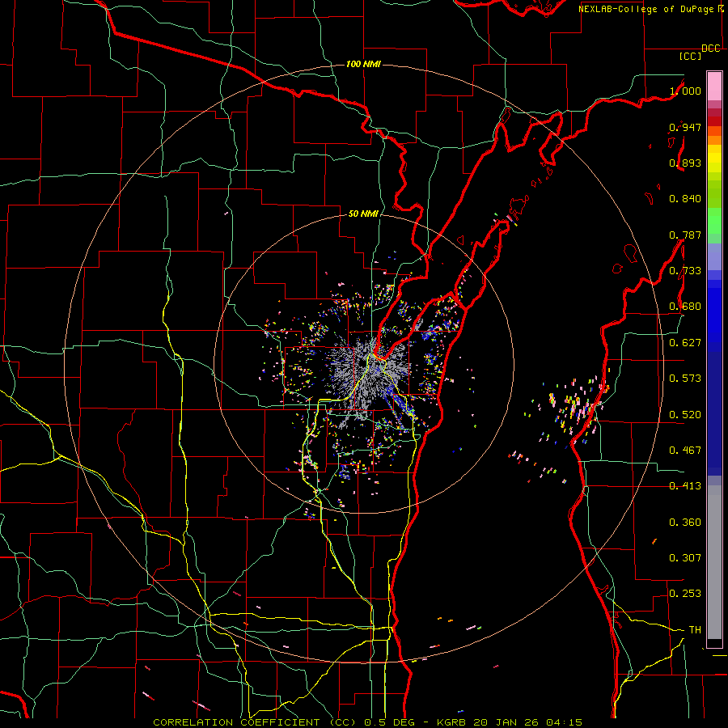728x728 pixels.
Task: Select the 0.627 legend value
Action: coord(685,343)
